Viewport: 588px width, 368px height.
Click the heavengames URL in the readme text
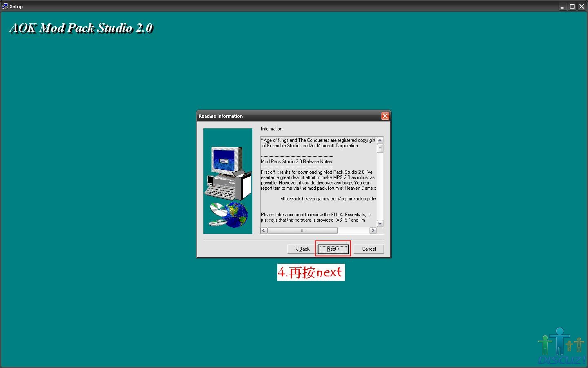pos(328,199)
